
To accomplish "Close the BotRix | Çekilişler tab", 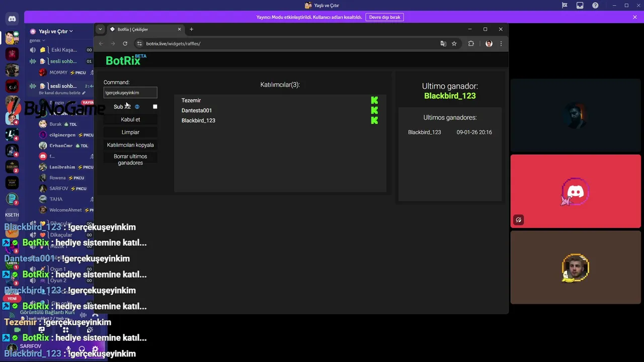I will pyautogui.click(x=179, y=29).
